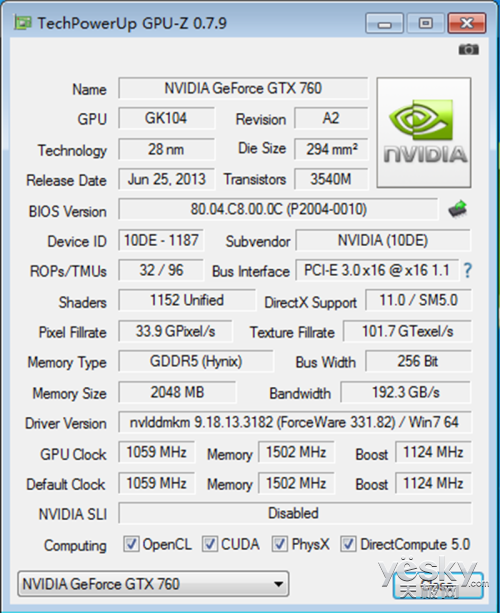Viewport: 500px width, 613px height.
Task: Click the GPU Clock 1059 MHz value
Action: pyautogui.click(x=156, y=452)
